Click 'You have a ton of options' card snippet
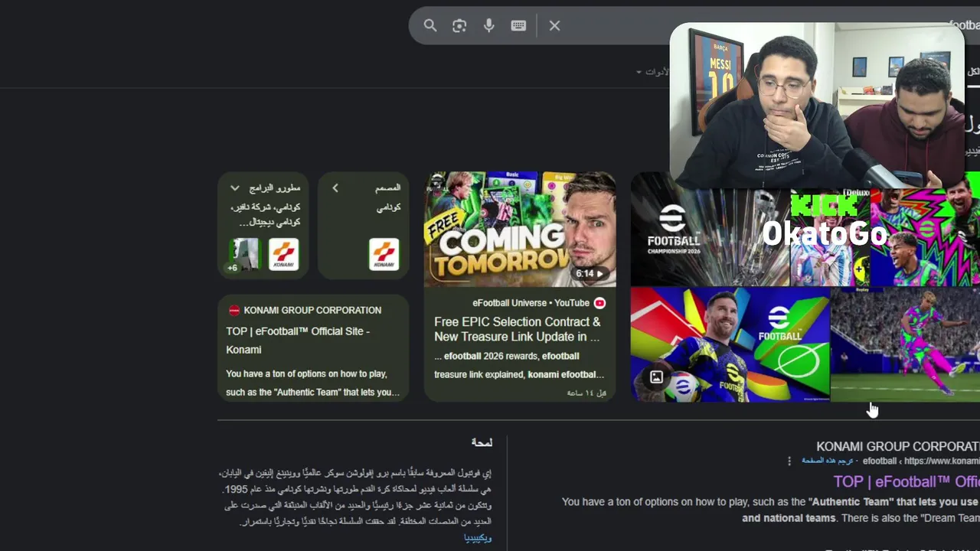 pyautogui.click(x=313, y=383)
